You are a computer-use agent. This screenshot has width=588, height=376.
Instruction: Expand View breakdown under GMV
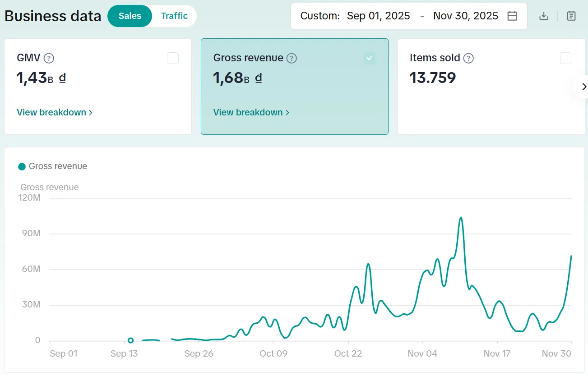[x=55, y=112]
